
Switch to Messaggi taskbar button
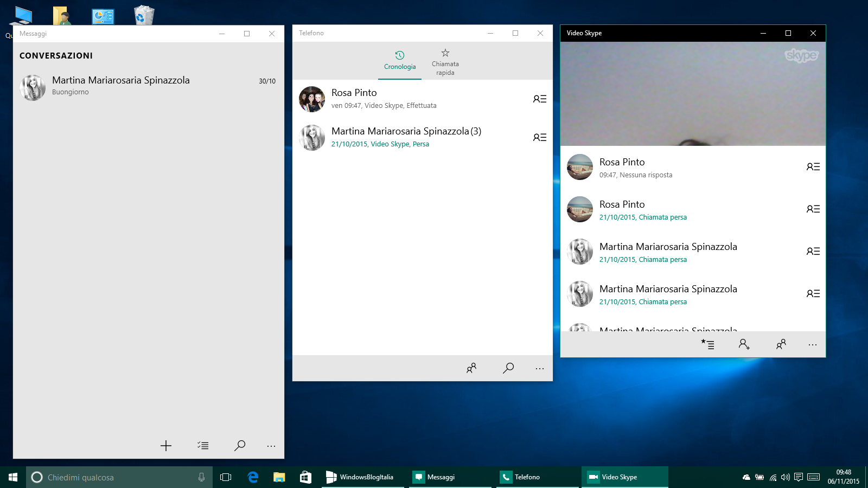pos(450,477)
